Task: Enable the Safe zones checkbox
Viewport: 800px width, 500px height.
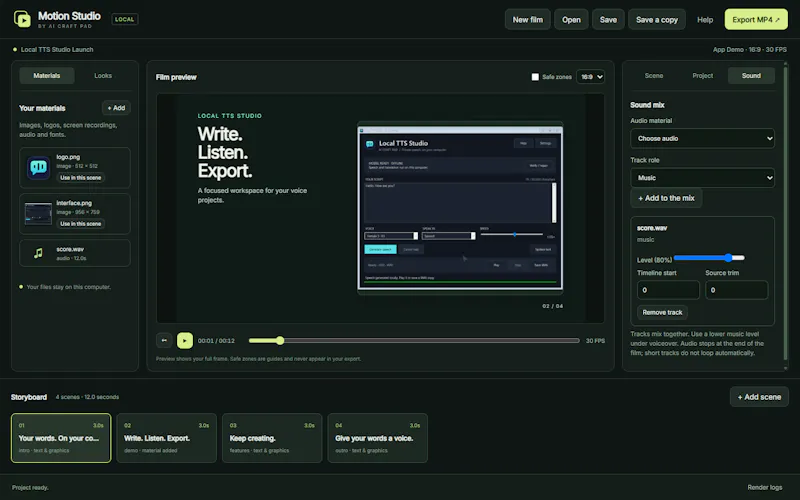Action: [x=535, y=77]
